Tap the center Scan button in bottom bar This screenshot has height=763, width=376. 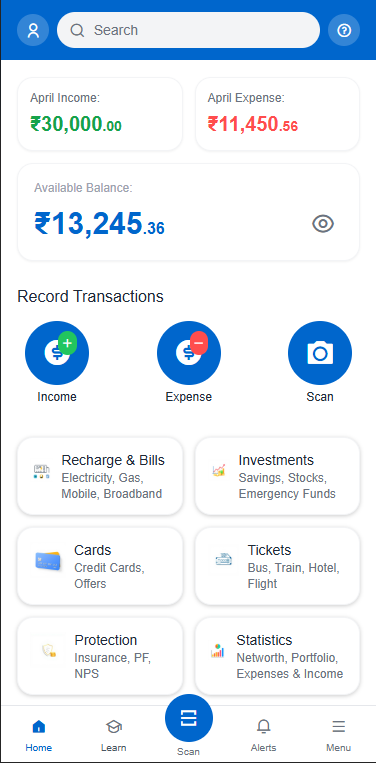pyautogui.click(x=189, y=718)
